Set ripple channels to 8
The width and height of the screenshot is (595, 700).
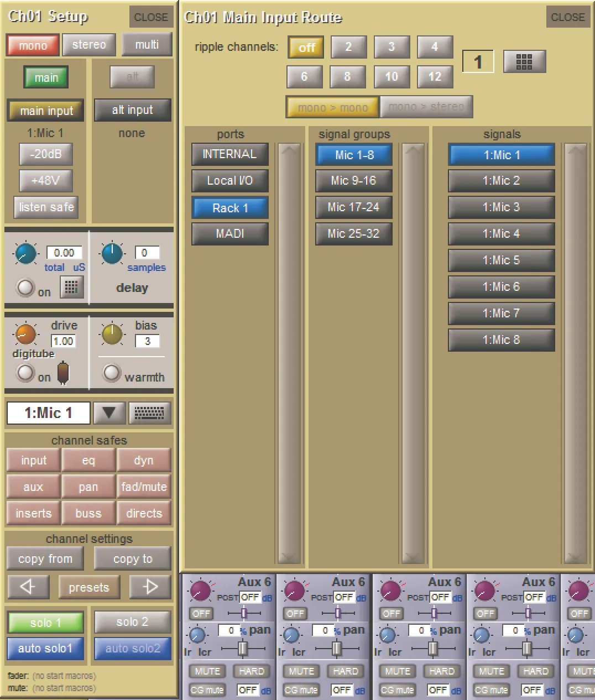click(347, 76)
